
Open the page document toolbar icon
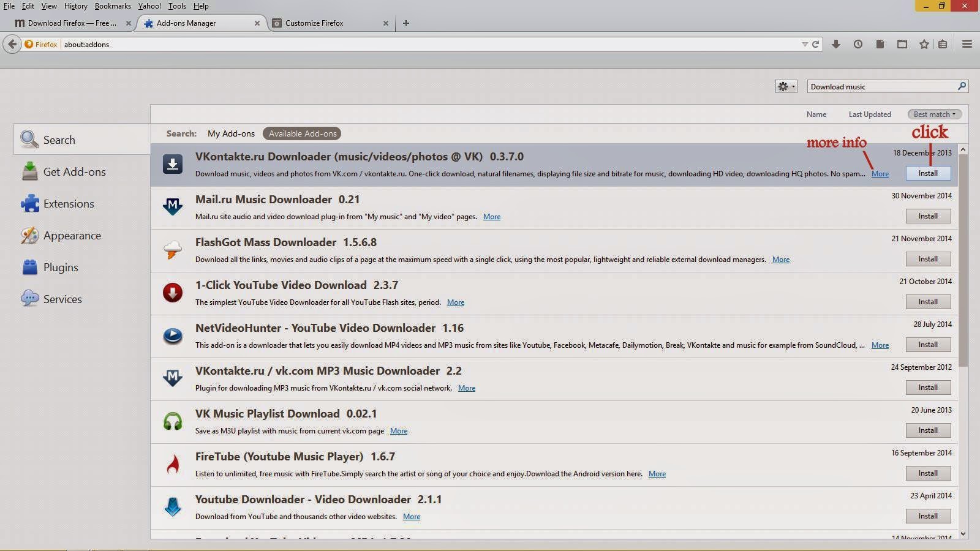[x=880, y=44]
